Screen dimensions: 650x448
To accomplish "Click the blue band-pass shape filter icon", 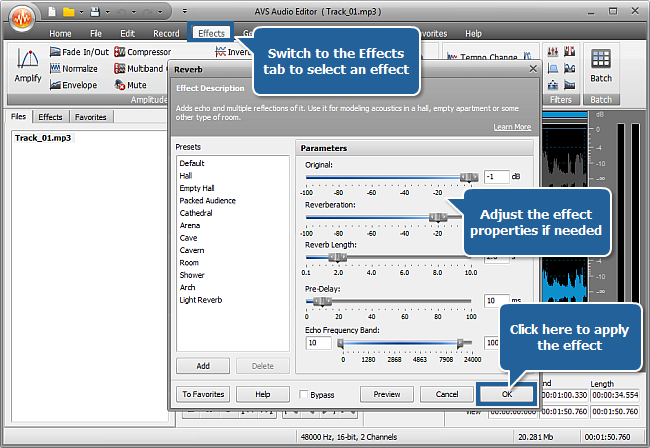I will 553,68.
